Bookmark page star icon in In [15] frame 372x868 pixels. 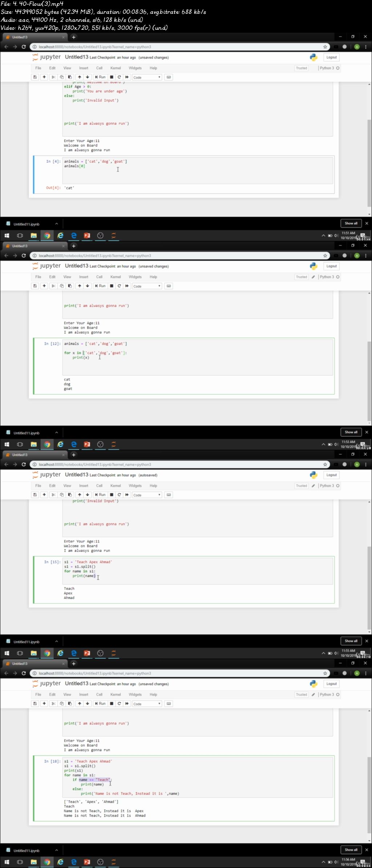tap(325, 465)
